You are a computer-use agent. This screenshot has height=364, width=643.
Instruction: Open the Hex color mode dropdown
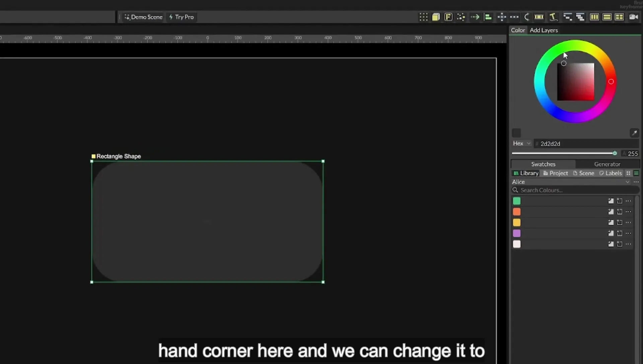click(521, 143)
